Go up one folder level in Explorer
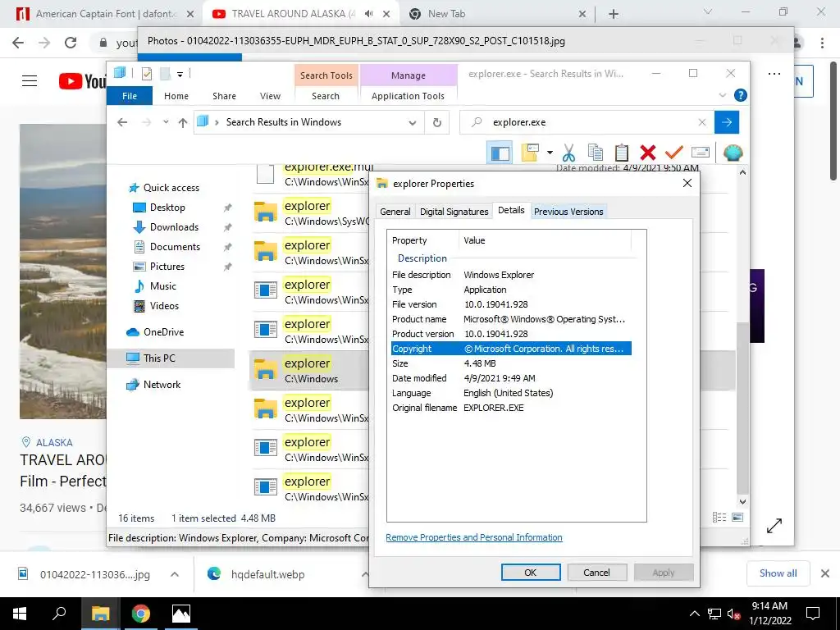The image size is (840, 630). pos(183,123)
